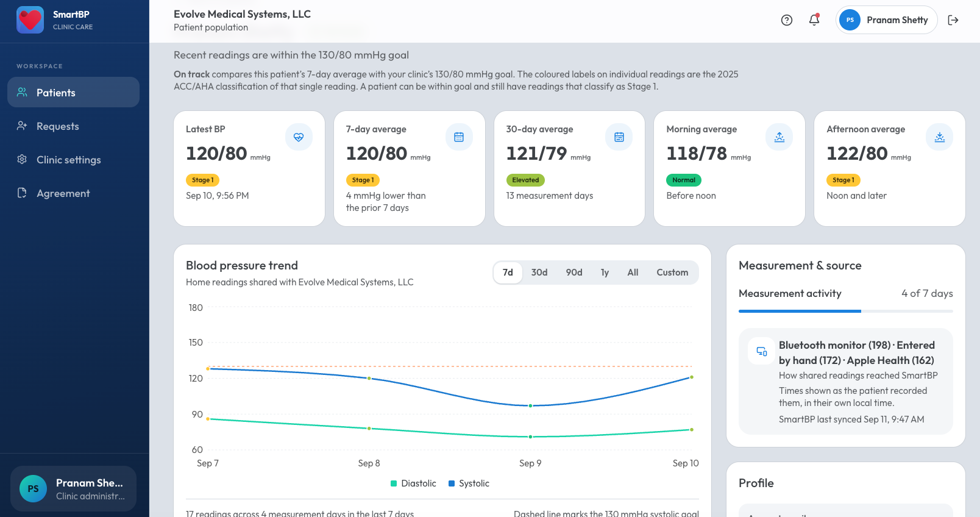Click the Afternoon average sunset icon

click(940, 137)
